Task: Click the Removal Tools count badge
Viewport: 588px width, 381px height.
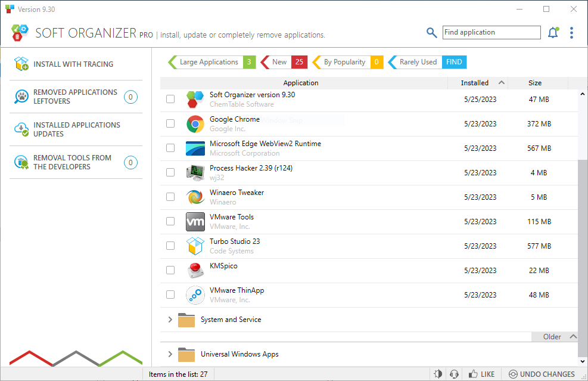Action: tap(130, 163)
